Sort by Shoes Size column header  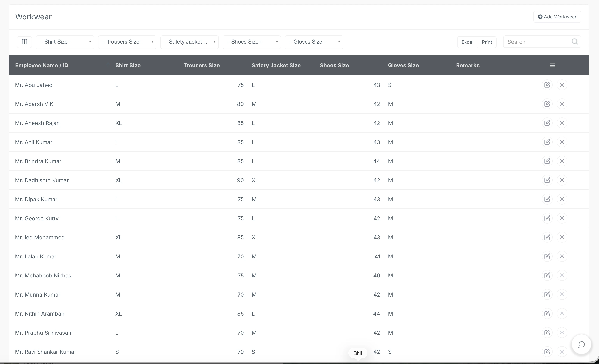(x=334, y=65)
